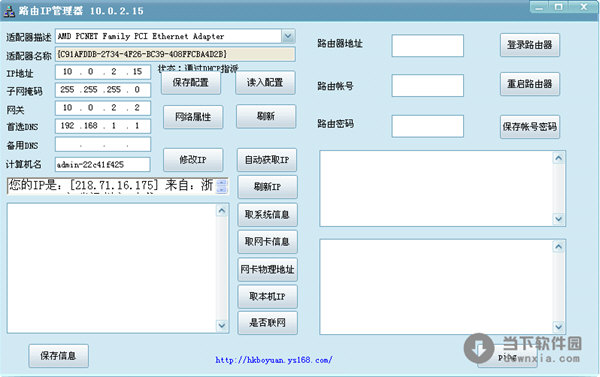The height and width of the screenshot is (377, 600).
Task: Click 保存帐号密码 button
Action: pos(530,127)
